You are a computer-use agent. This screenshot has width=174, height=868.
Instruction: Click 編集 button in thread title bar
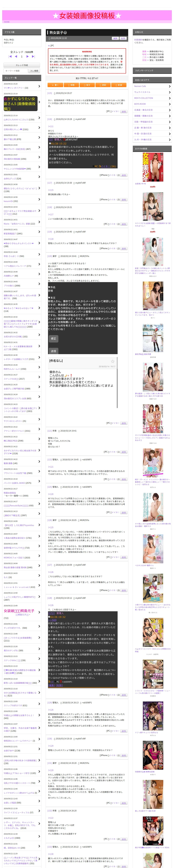pyautogui.click(x=115, y=38)
